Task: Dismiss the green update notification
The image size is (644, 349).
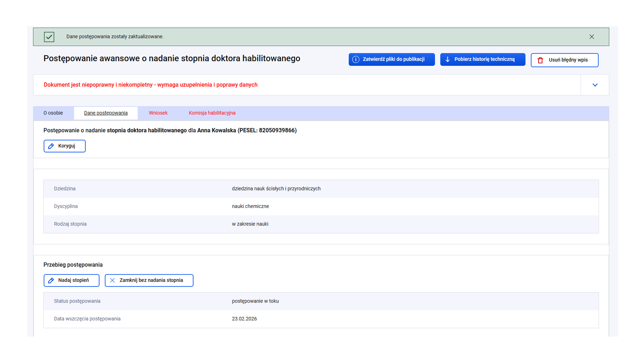Action: tap(591, 37)
